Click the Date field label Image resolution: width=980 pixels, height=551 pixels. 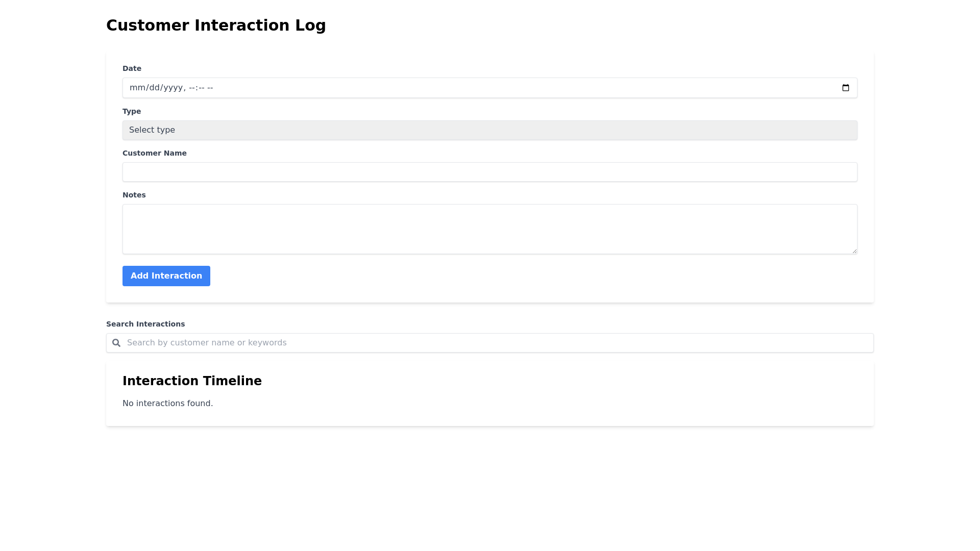coord(132,68)
